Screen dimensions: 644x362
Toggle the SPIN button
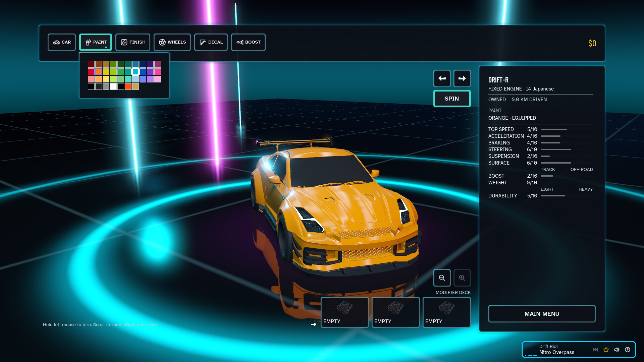click(452, 99)
